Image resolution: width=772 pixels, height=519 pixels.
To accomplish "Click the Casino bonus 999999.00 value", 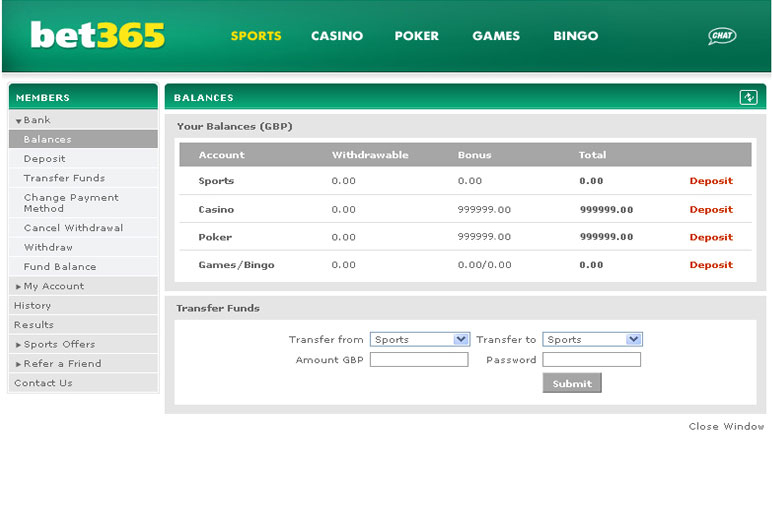I will point(484,209).
